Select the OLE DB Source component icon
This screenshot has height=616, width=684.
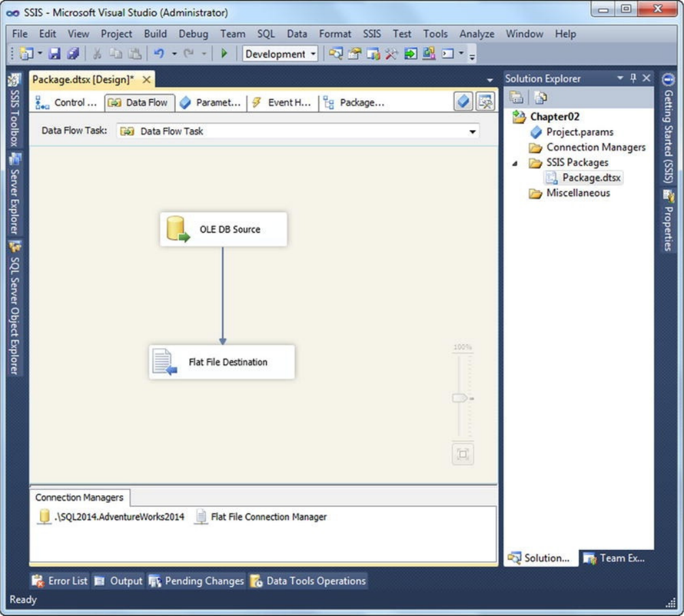[x=178, y=229]
